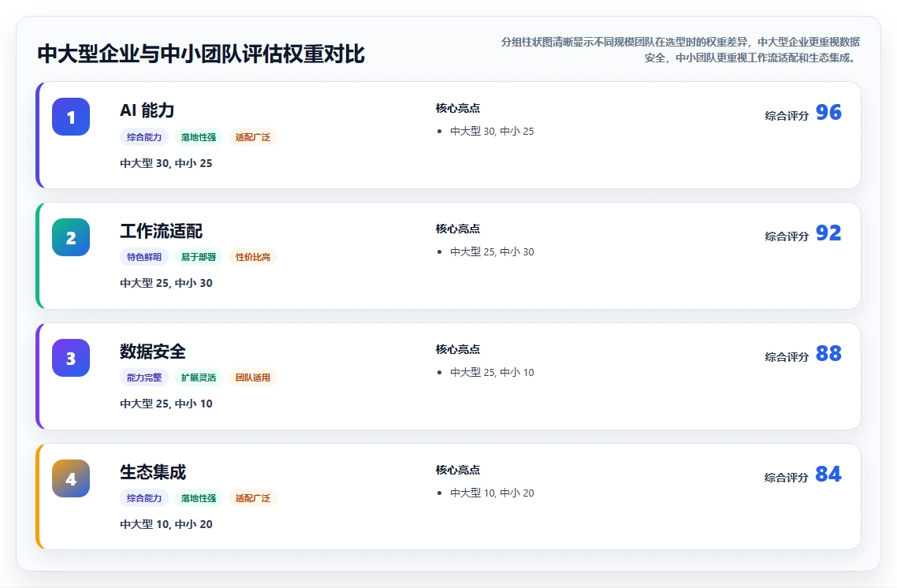Click bold text 中大型 10, 中小 20 under tags

coord(166,524)
